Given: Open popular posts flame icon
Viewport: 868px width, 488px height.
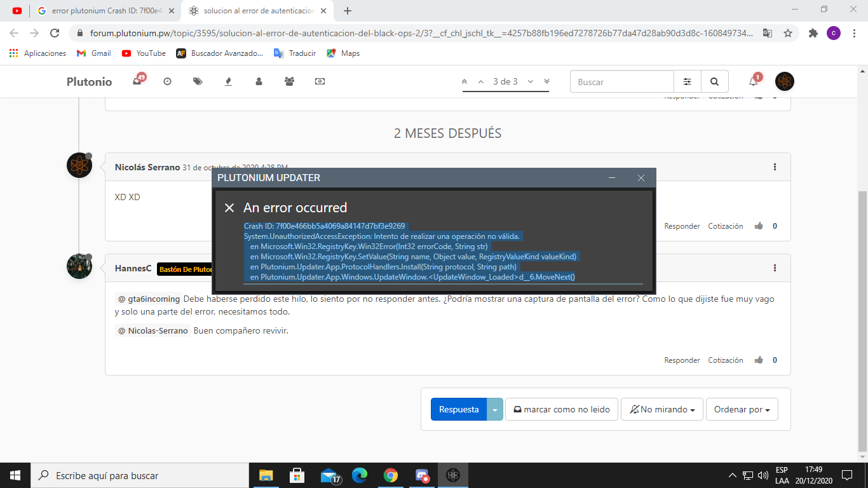Looking at the screenshot, I should (228, 81).
